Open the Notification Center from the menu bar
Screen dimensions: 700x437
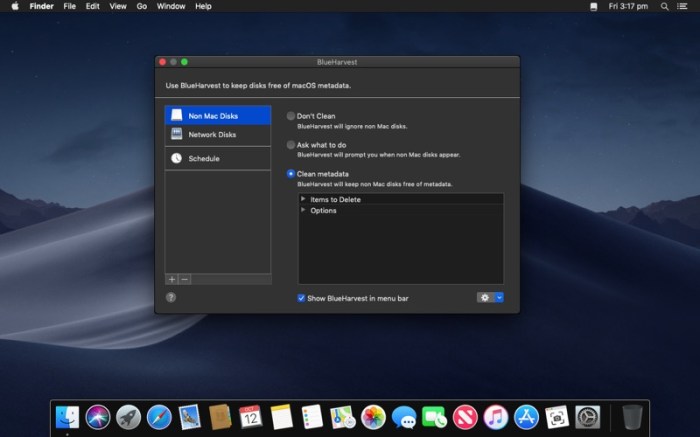[x=686, y=6]
